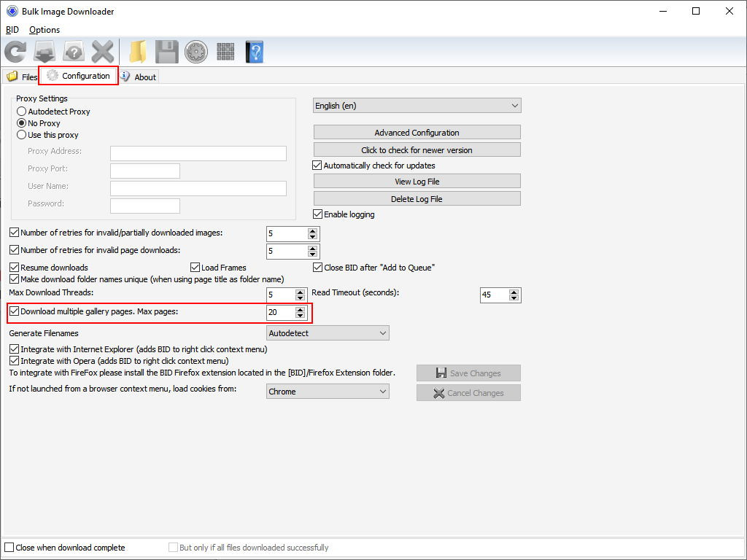
Task: Open the load cookies from Chrome dropdown
Action: tap(328, 392)
